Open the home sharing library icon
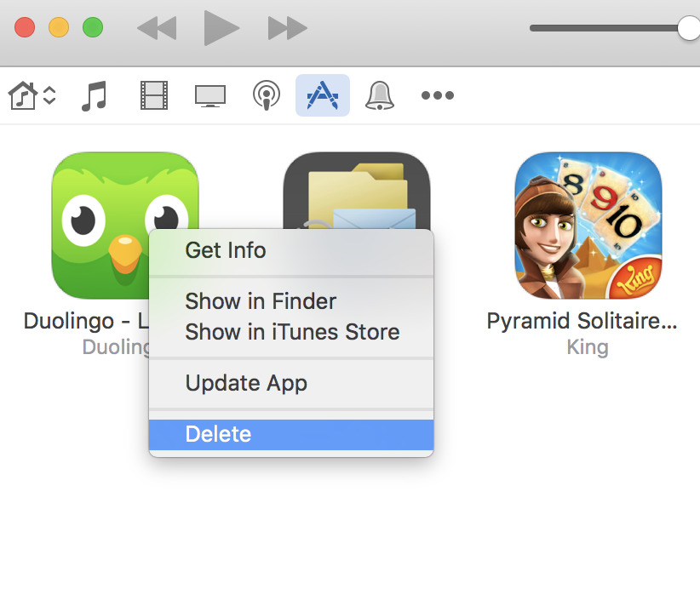This screenshot has width=700, height=606. point(22,95)
